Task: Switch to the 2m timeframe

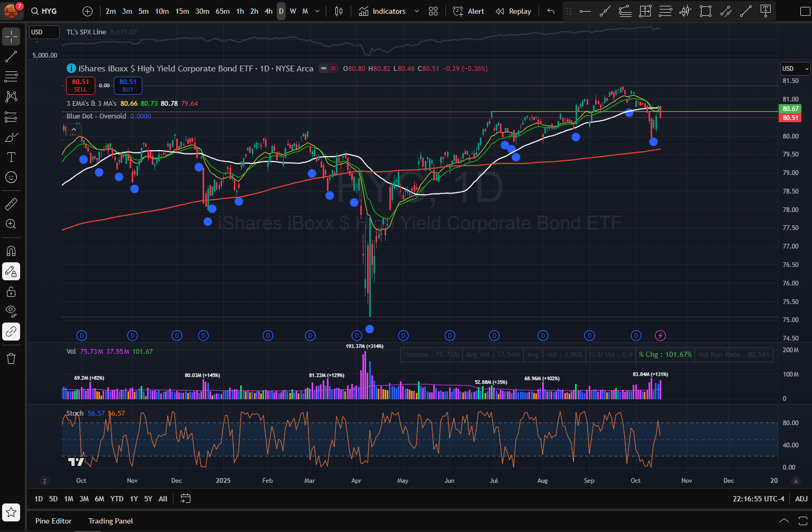Action: point(111,11)
